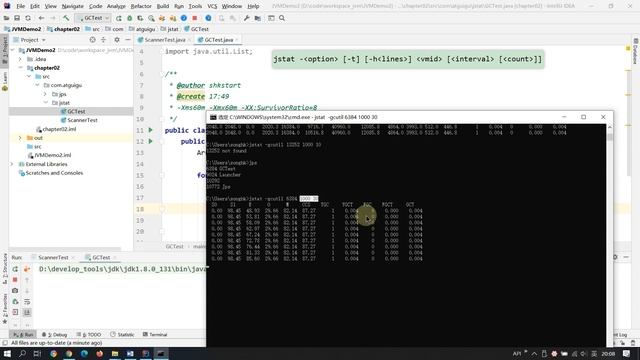
Task: Toggle soft-wrap in the Run console
Action: coord(27,302)
